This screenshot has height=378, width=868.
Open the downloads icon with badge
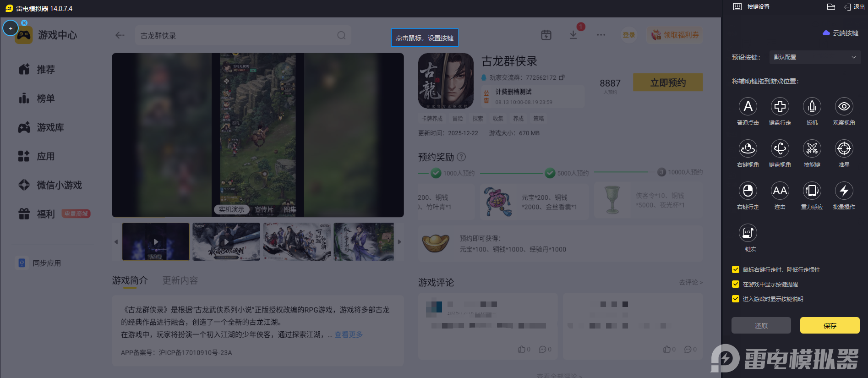tap(573, 34)
